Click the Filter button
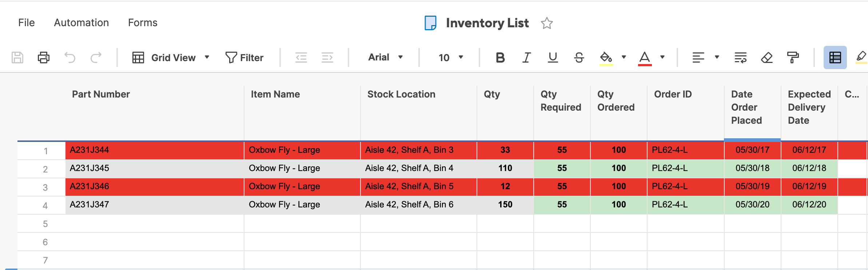The height and width of the screenshot is (270, 868). pyautogui.click(x=244, y=57)
